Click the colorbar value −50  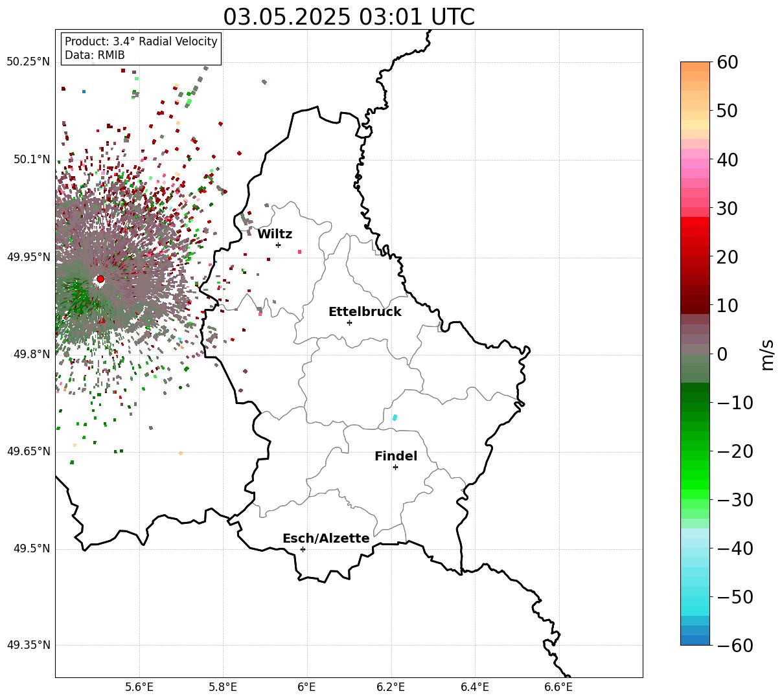[x=735, y=597]
